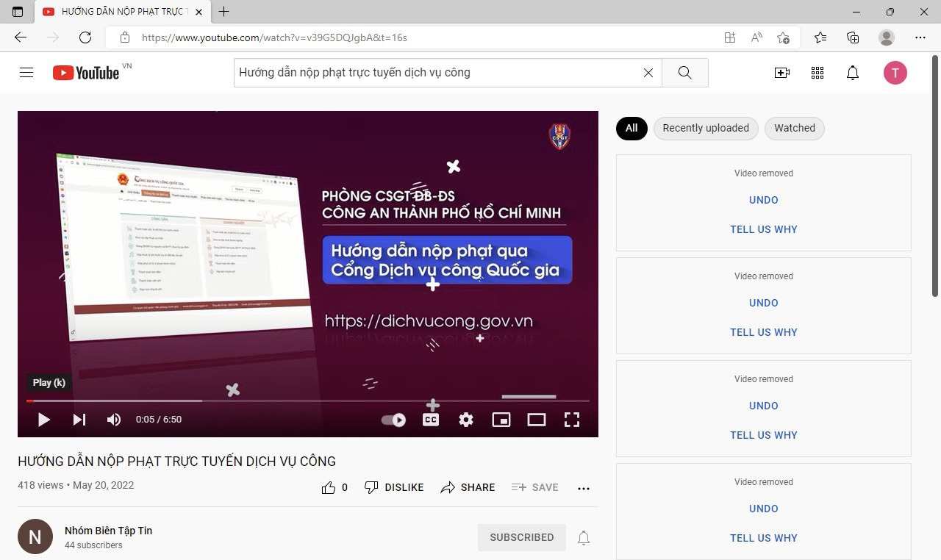Open the YouTube guide hamburger menu
The image size is (941, 560).
[x=26, y=73]
